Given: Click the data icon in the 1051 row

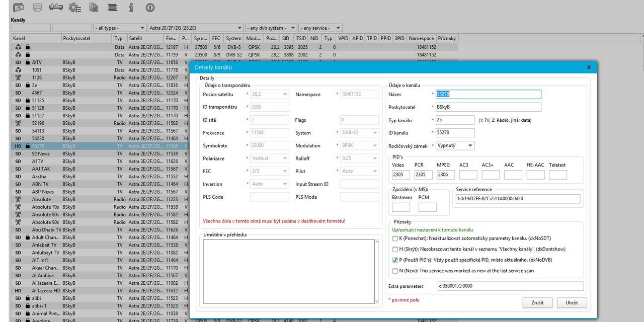Looking at the screenshot, I should (x=18, y=70).
